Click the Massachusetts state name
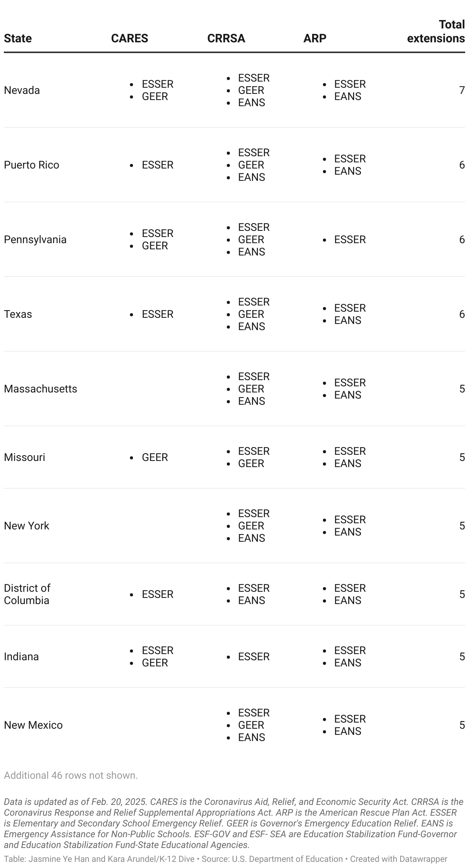This screenshot has width=469, height=868. click(x=40, y=389)
